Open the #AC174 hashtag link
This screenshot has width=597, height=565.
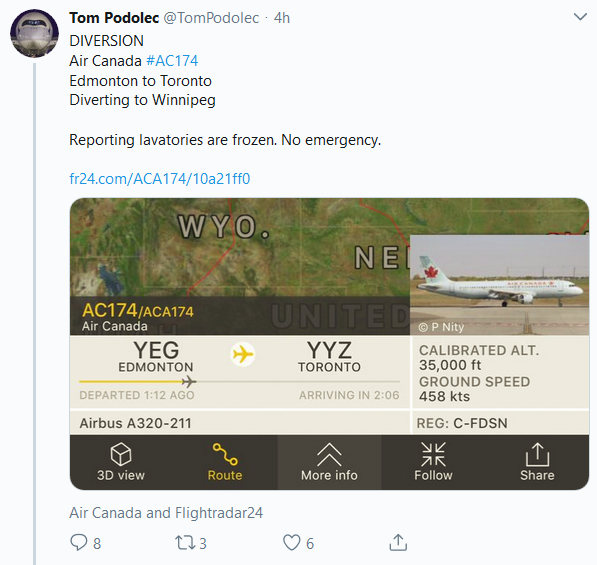point(172,61)
